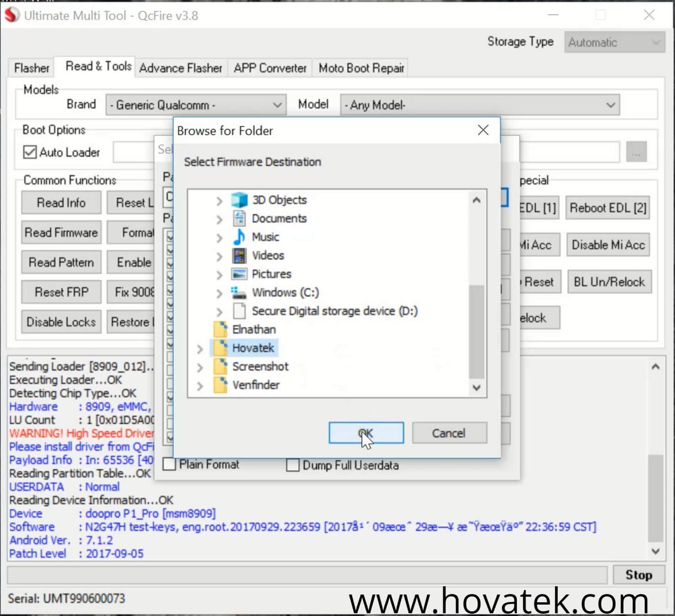Click the operation progress bar
The width and height of the screenshot is (675, 616).
(307, 574)
